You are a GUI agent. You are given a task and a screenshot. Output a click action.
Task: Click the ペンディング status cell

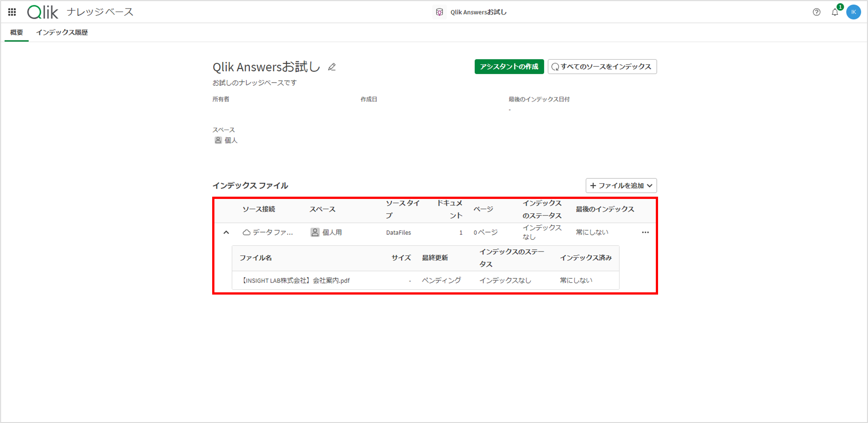(441, 280)
